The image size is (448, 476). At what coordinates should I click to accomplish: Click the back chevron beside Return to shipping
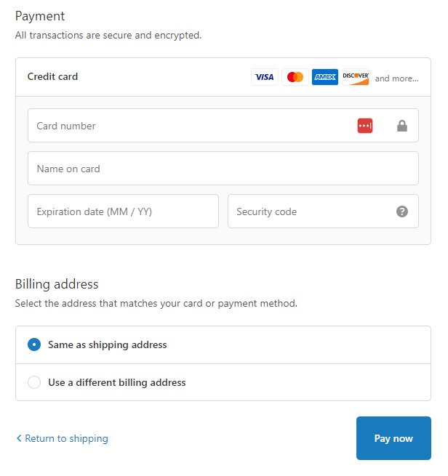[x=19, y=439]
